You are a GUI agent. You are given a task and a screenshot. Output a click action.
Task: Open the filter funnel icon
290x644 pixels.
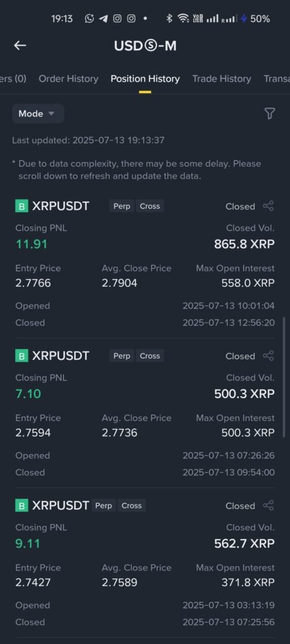click(269, 114)
